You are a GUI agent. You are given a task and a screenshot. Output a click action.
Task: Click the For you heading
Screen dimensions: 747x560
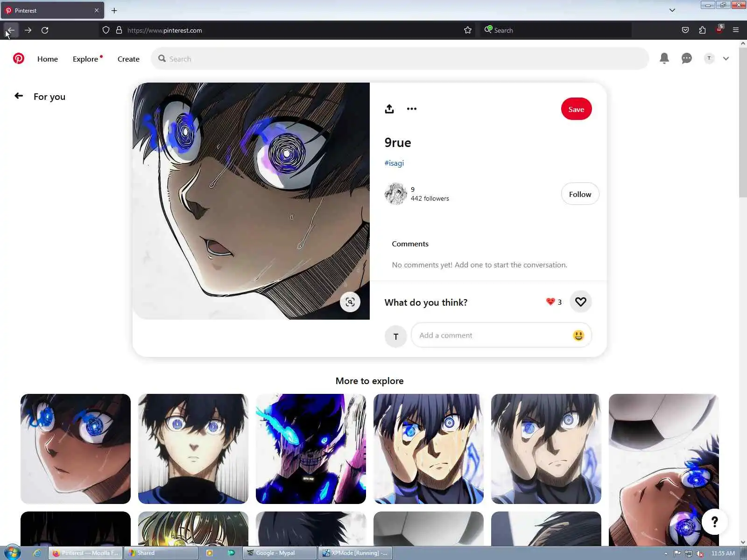click(x=49, y=97)
